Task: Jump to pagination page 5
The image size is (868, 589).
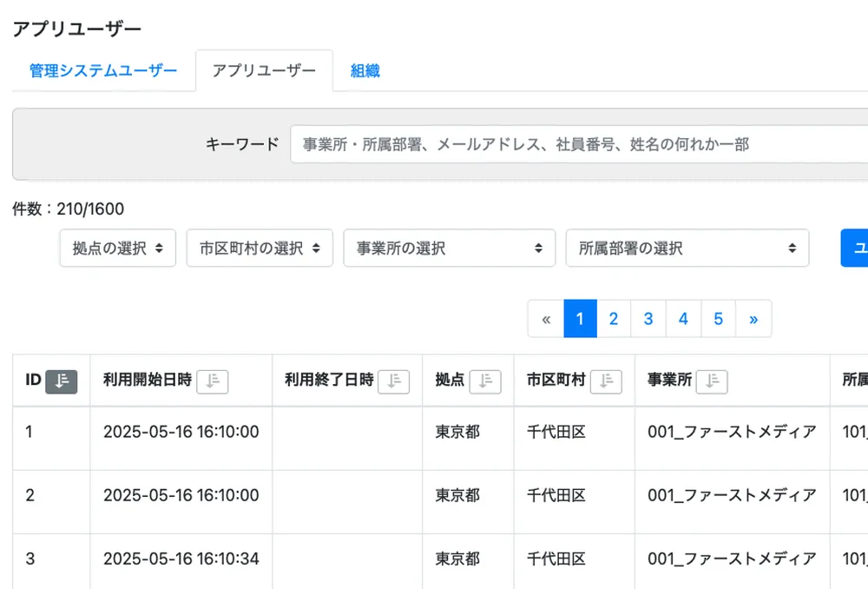Action: click(x=718, y=319)
